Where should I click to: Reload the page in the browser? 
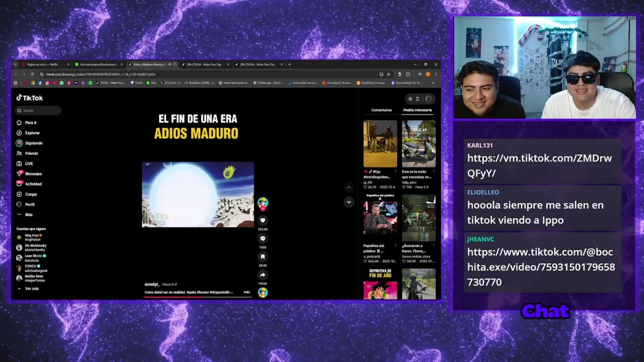click(31, 74)
